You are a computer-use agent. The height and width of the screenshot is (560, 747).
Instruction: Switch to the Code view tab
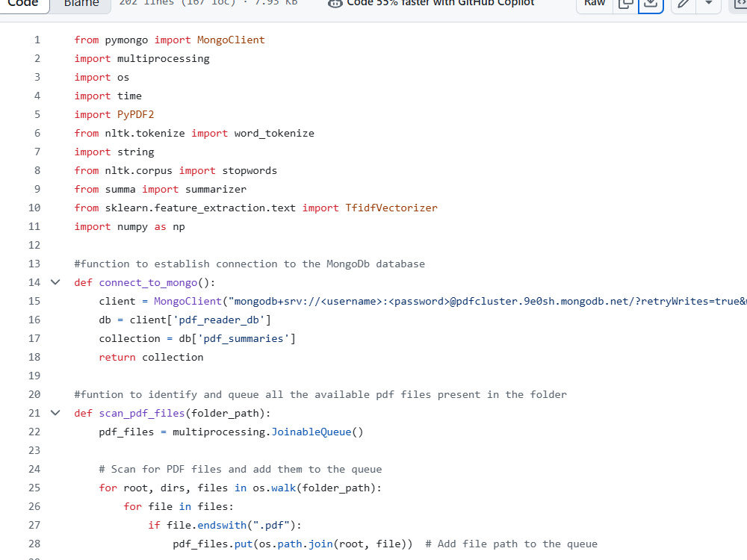23,3
